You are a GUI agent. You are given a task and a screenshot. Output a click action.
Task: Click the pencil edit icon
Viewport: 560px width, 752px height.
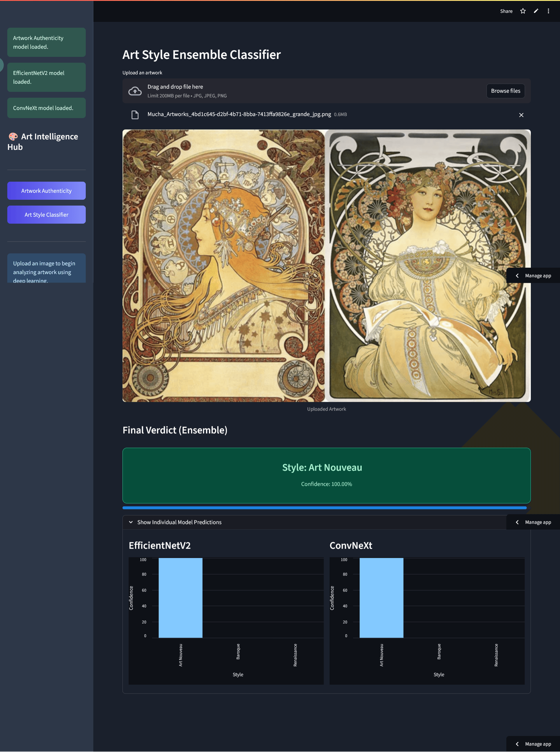pos(535,11)
